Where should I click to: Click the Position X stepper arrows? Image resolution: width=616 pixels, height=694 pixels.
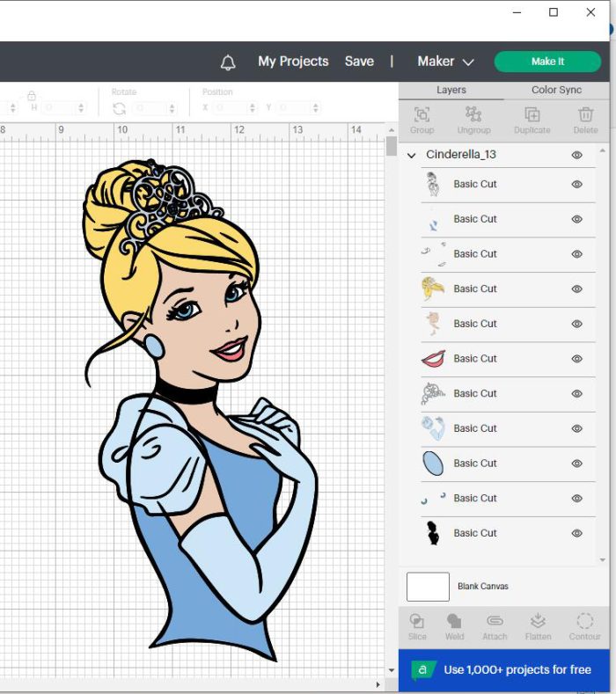[252, 107]
